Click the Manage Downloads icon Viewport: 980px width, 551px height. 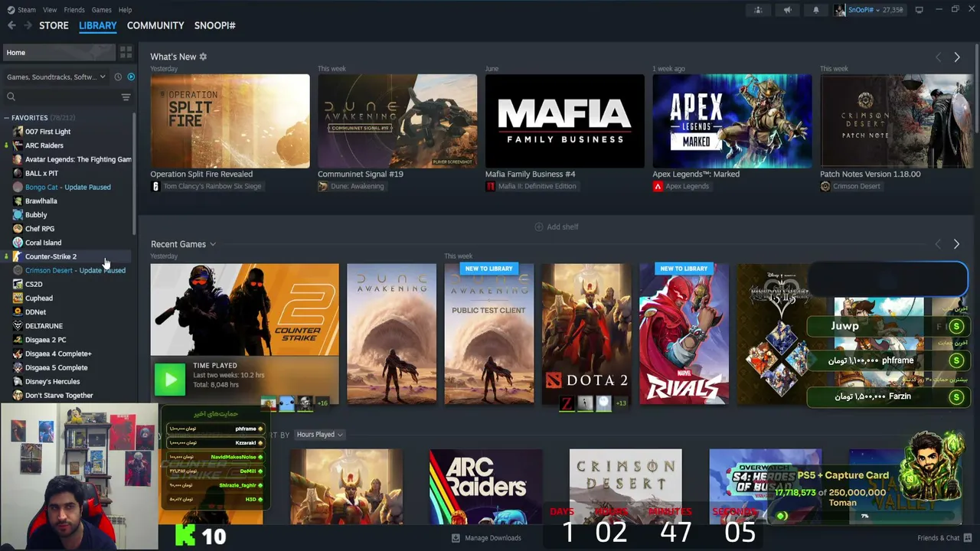456,538
